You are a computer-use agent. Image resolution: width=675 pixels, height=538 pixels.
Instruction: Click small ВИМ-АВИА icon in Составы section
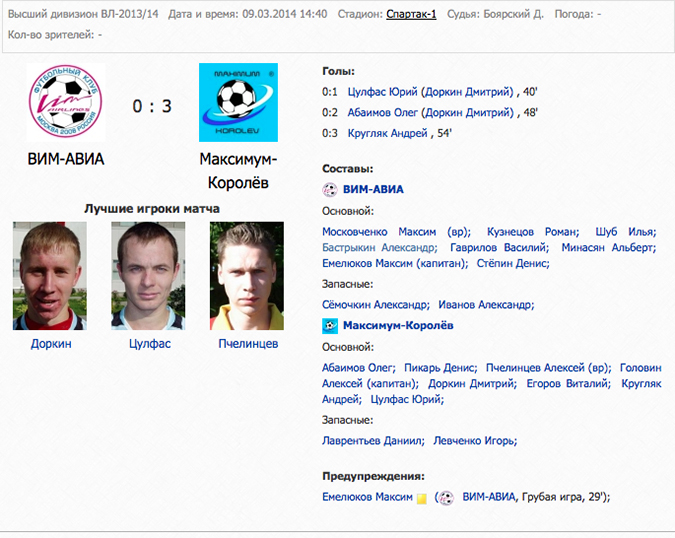pos(330,189)
